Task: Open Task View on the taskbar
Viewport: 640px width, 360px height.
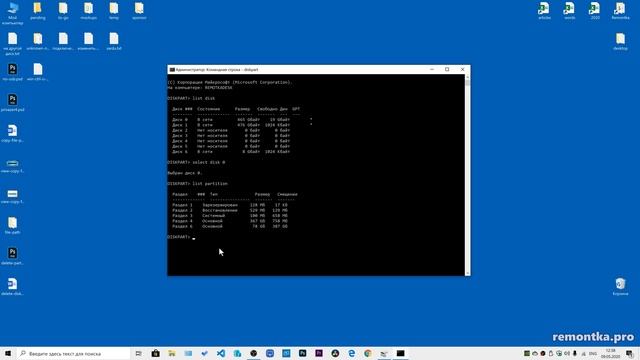Action: pos(138,353)
